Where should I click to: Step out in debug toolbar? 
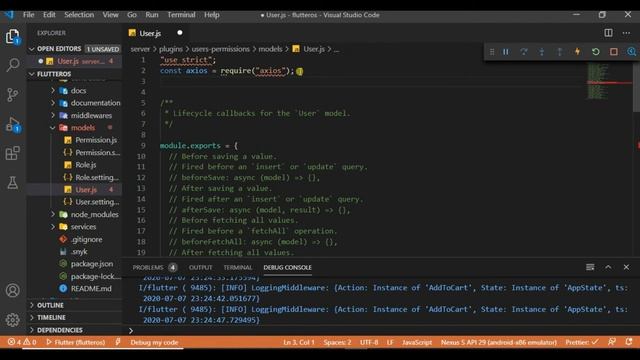tap(560, 52)
